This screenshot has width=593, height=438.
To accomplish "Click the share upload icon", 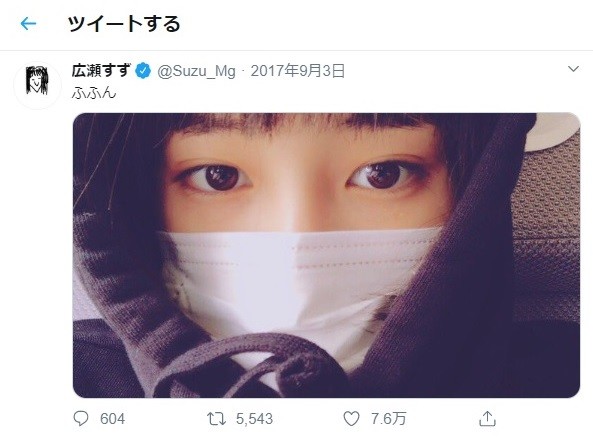I will point(487,418).
